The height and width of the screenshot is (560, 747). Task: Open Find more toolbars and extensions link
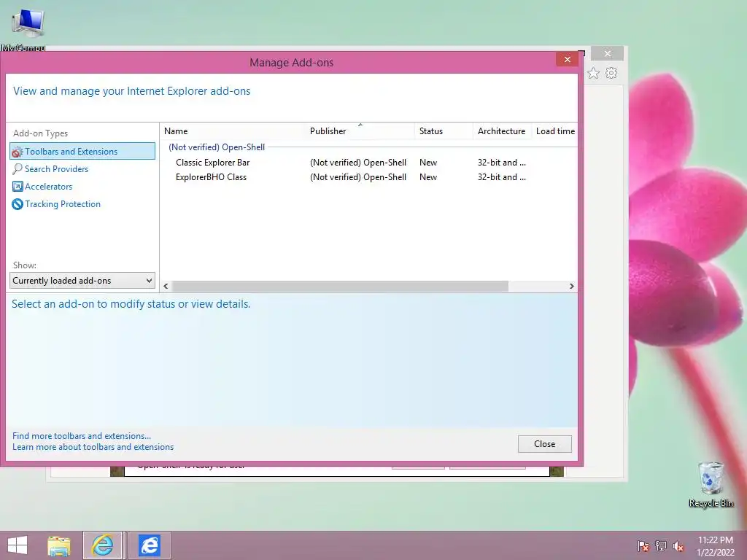(82, 436)
